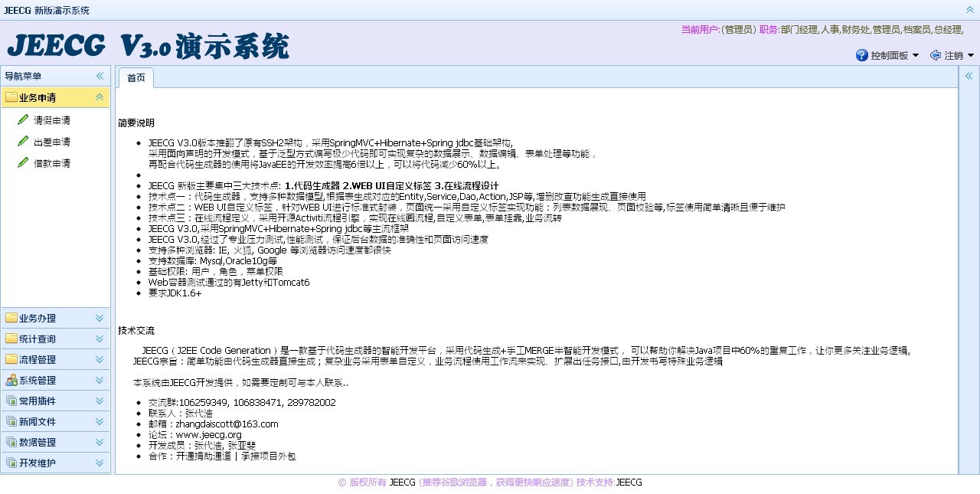Click the logout arrow icon beside 注销
Viewport: 980px width, 494px height.
tap(936, 55)
